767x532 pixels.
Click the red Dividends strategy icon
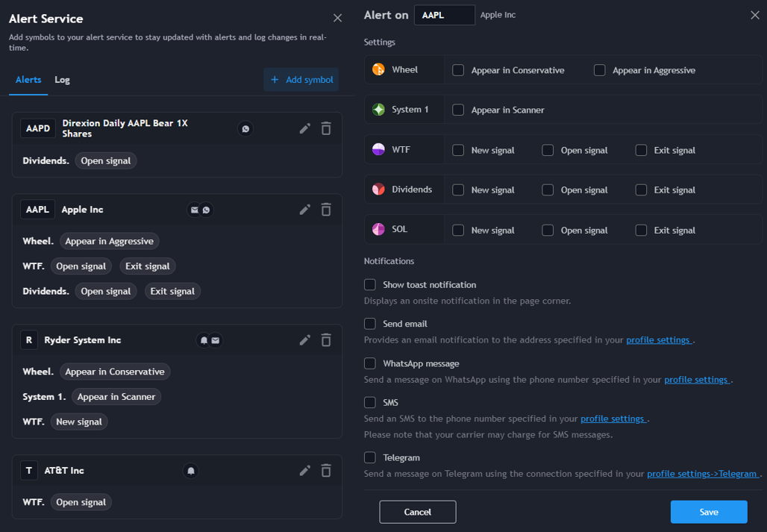(378, 190)
